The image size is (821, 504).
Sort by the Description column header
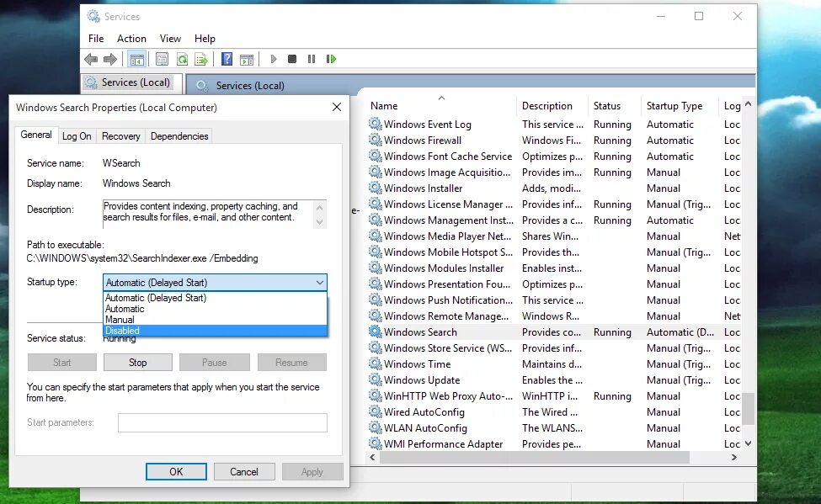coord(552,106)
